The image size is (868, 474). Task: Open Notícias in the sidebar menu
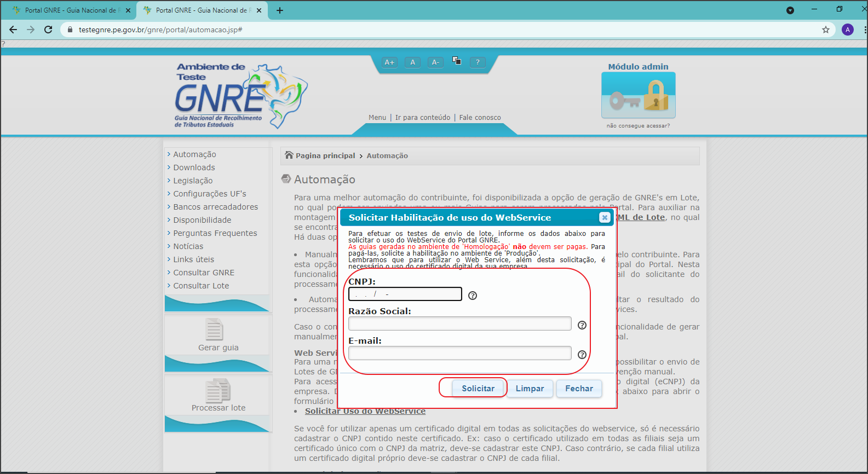coord(188,246)
